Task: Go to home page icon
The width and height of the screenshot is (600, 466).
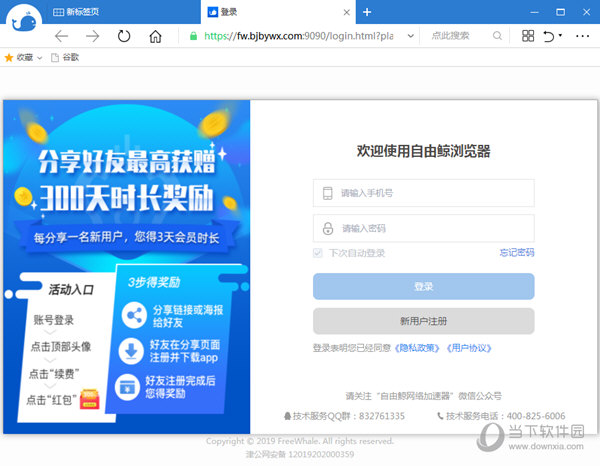Action: 155,36
